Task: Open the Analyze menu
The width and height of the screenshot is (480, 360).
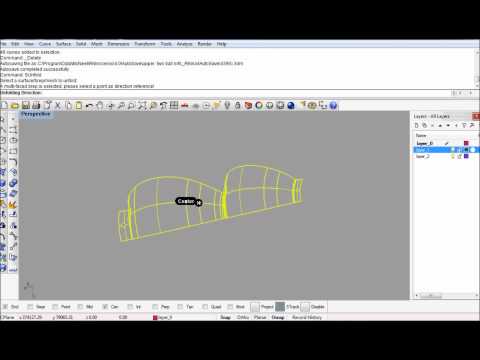Action: coord(184,44)
